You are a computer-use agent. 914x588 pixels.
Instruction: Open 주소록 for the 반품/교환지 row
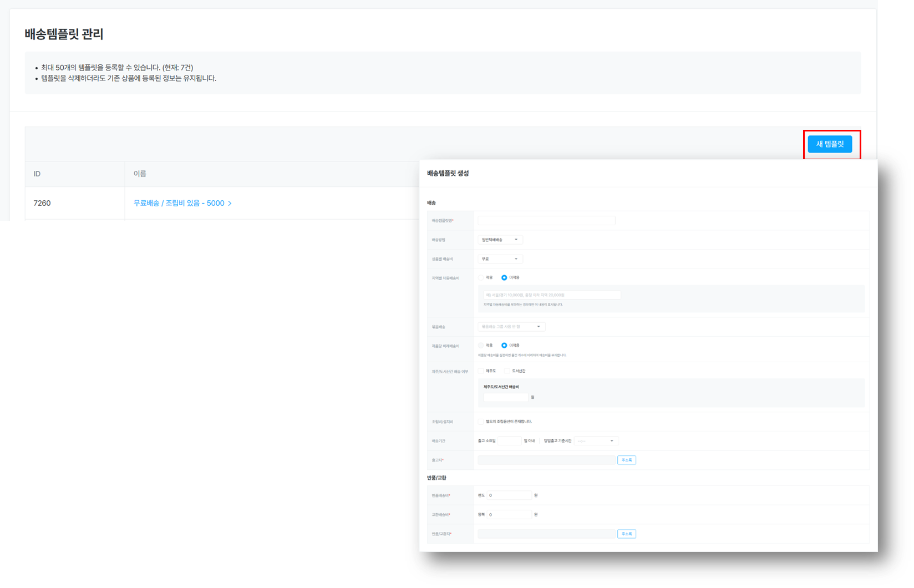tap(627, 534)
